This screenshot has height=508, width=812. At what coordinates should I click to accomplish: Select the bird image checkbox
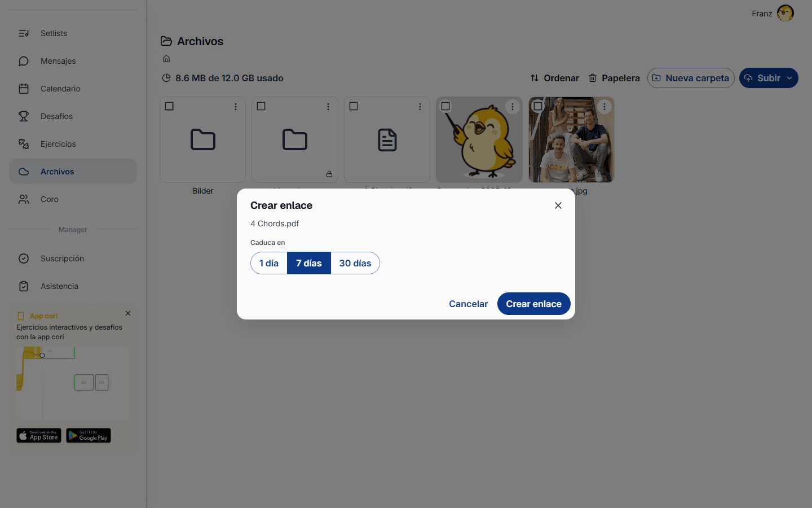(x=445, y=106)
